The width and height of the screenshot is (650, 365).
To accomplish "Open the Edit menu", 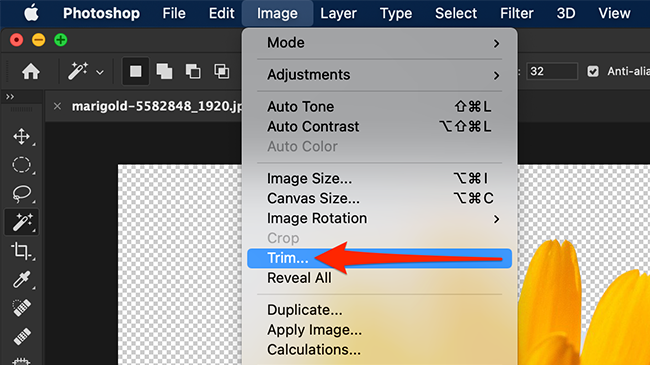I will [221, 13].
